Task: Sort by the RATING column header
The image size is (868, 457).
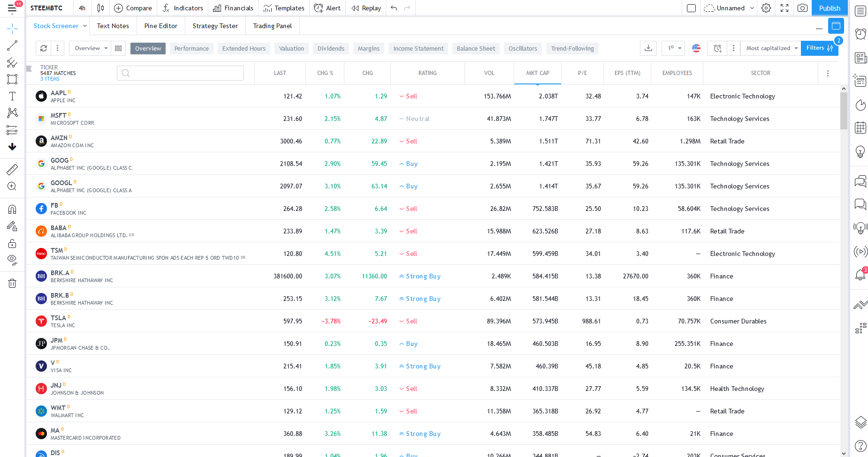Action: [427, 73]
